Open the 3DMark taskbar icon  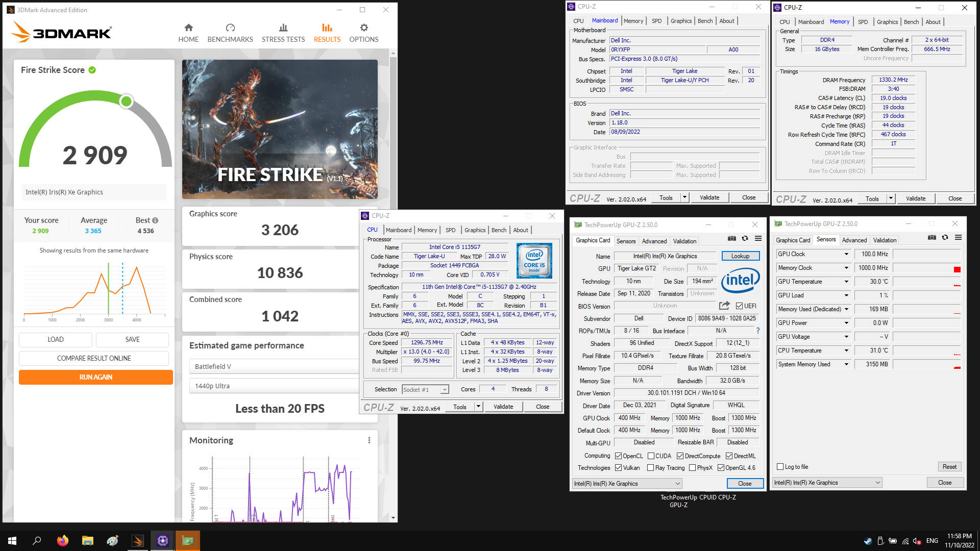tap(138, 541)
